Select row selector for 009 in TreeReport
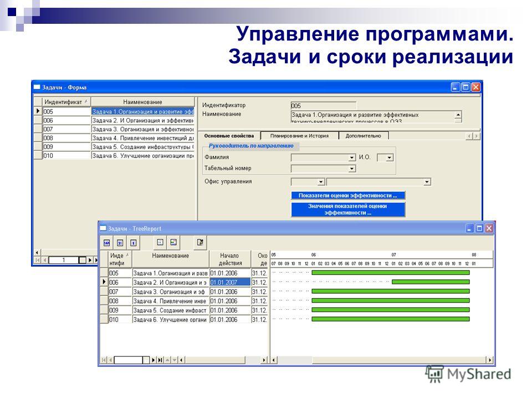Screen dimensions: 532x399 (104, 310)
